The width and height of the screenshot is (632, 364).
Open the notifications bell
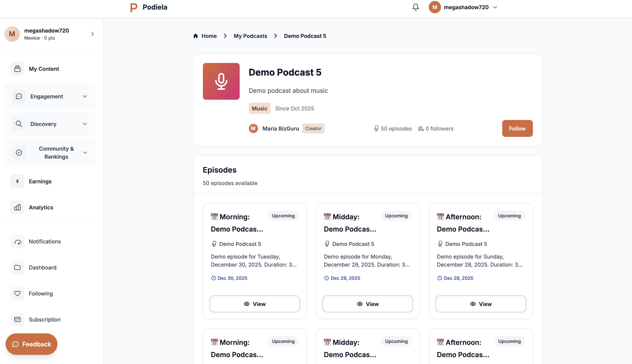tap(416, 7)
